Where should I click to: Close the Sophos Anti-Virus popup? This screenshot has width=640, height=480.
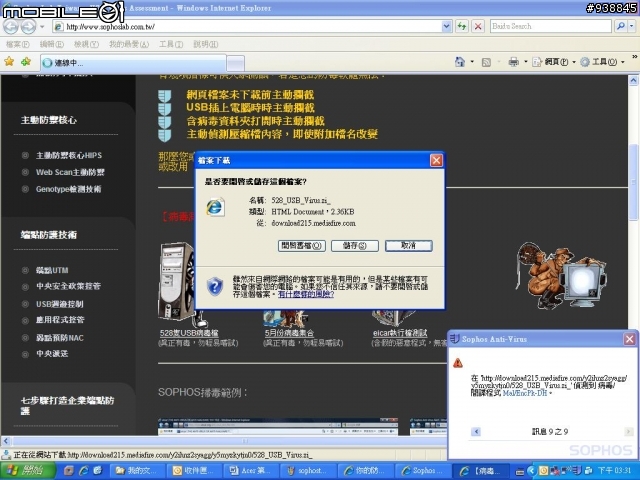629,339
